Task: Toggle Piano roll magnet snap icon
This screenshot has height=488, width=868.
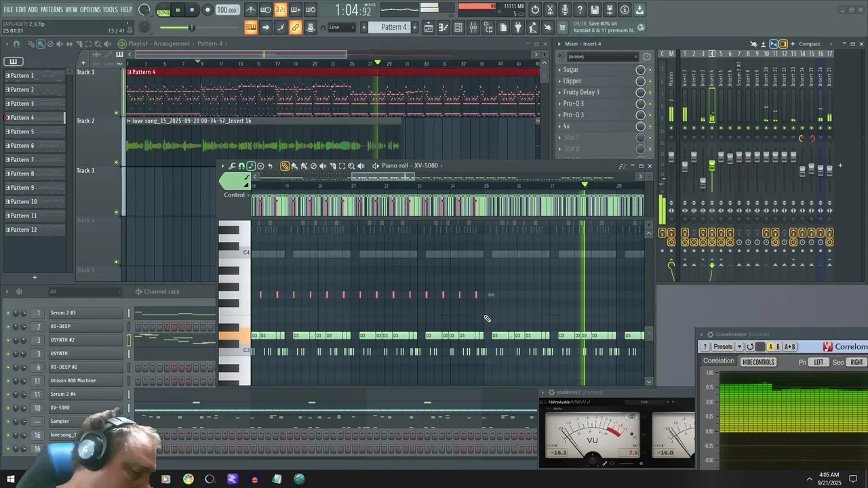Action: click(241, 165)
